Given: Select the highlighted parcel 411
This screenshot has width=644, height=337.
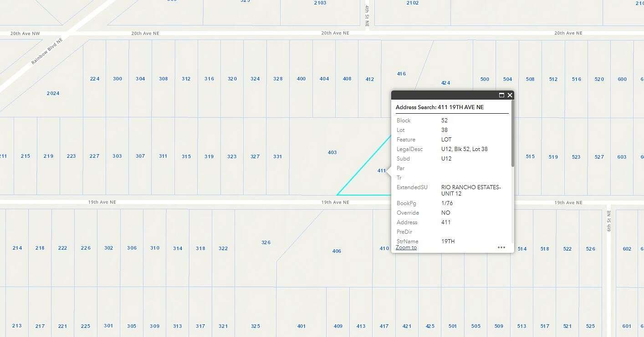Looking at the screenshot, I should (381, 171).
